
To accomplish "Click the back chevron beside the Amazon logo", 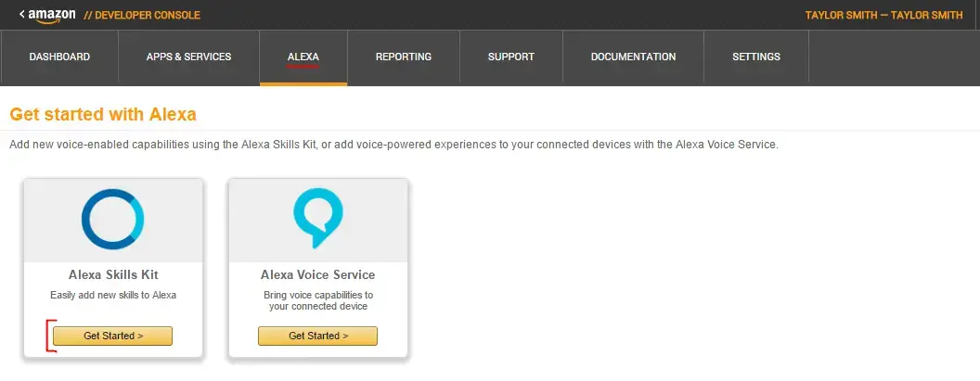I will point(21,14).
